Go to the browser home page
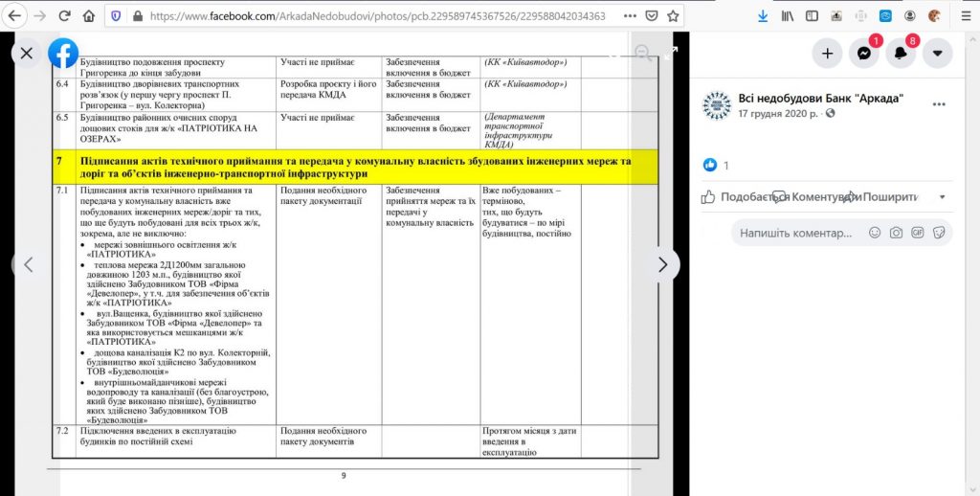The height and width of the screenshot is (496, 980). [89, 15]
